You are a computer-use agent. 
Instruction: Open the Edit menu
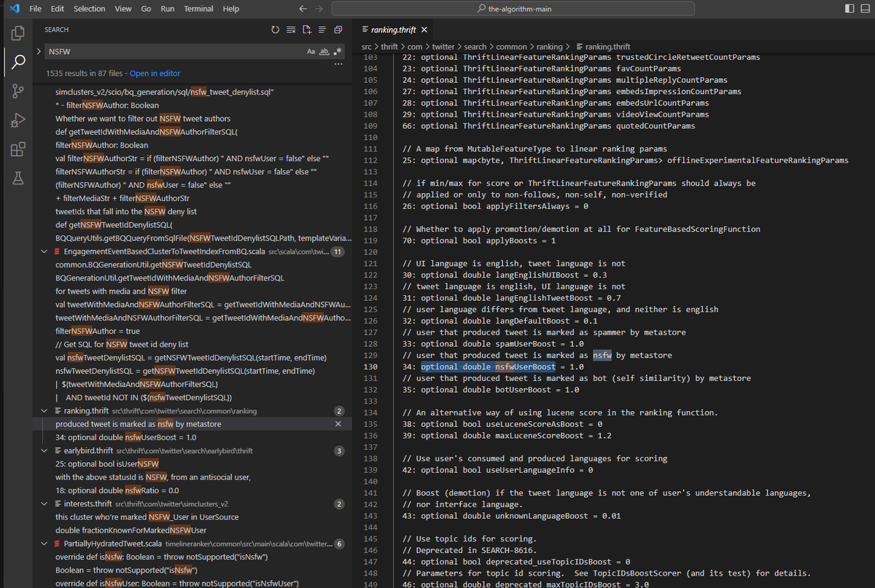tap(58, 9)
